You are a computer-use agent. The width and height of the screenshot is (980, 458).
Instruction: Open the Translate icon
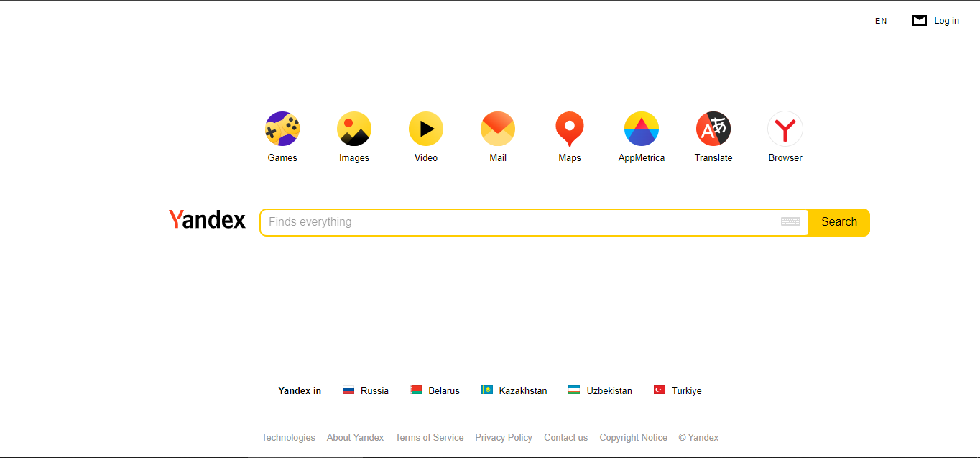pyautogui.click(x=713, y=129)
